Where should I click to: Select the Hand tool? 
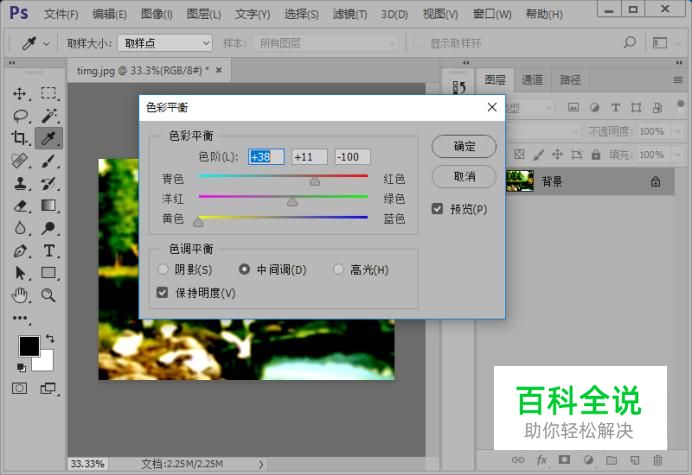pyautogui.click(x=20, y=295)
